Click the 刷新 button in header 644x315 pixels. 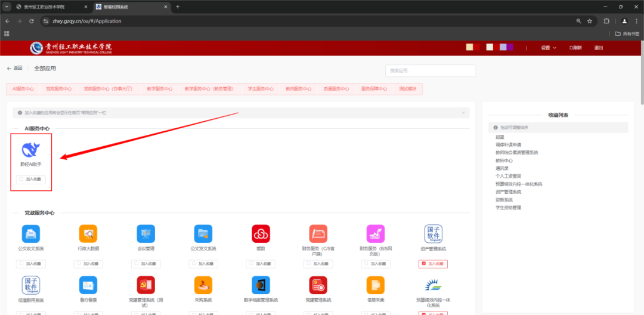(575, 48)
